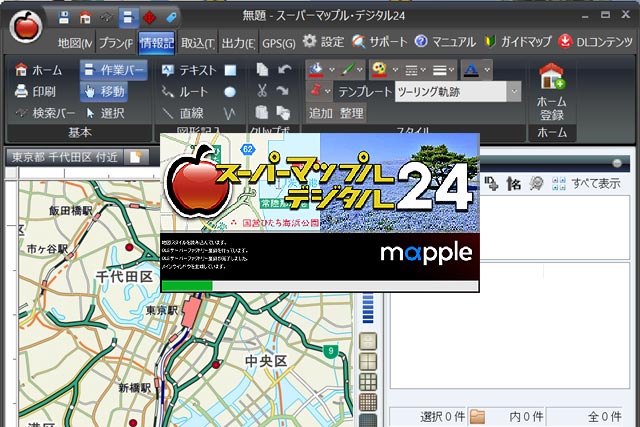
Task: Click the search bar icon in quick access toolbar
Action: click(x=106, y=18)
